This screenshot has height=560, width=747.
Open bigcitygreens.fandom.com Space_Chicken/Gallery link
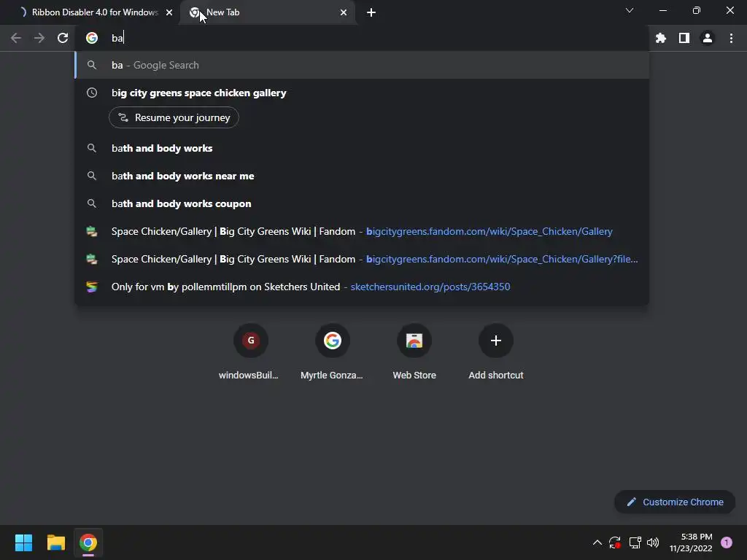pos(362,231)
